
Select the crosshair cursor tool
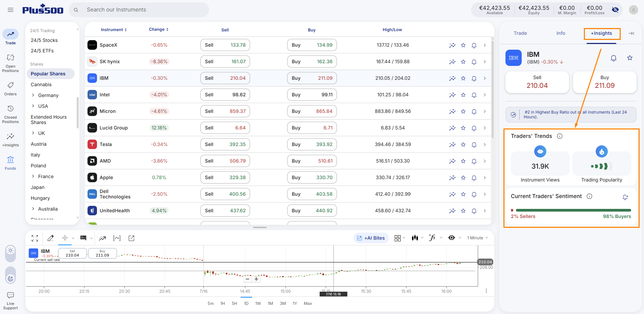coord(65,238)
